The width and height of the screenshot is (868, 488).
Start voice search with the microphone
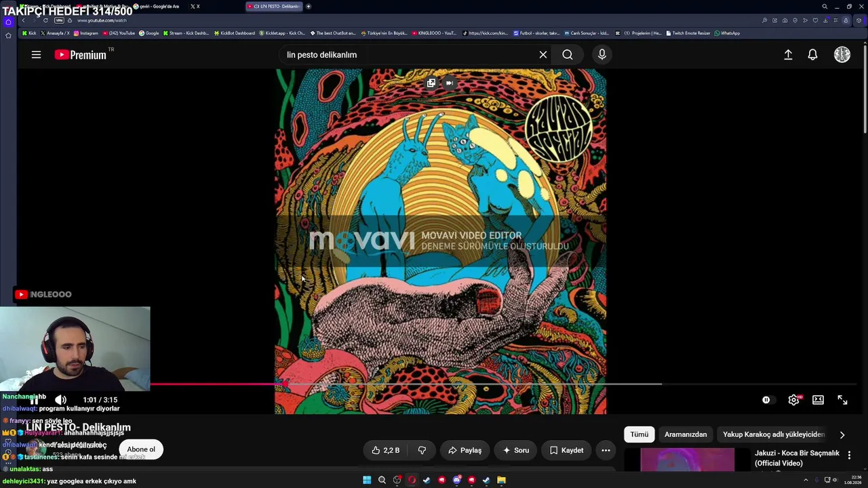[x=601, y=55]
